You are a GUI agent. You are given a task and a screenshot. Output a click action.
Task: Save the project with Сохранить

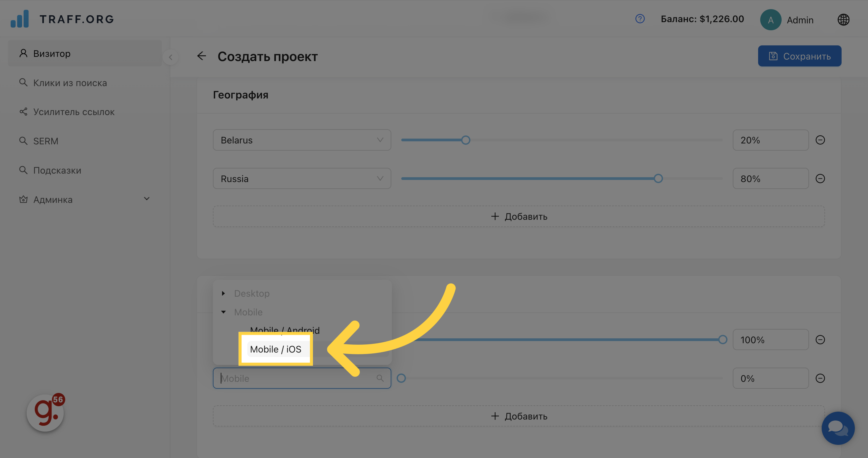click(x=800, y=56)
